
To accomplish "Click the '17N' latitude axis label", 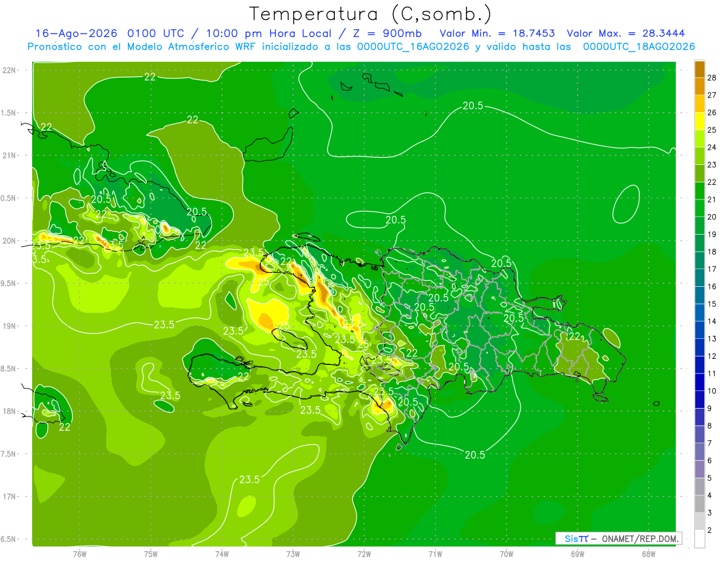I will click(9, 497).
